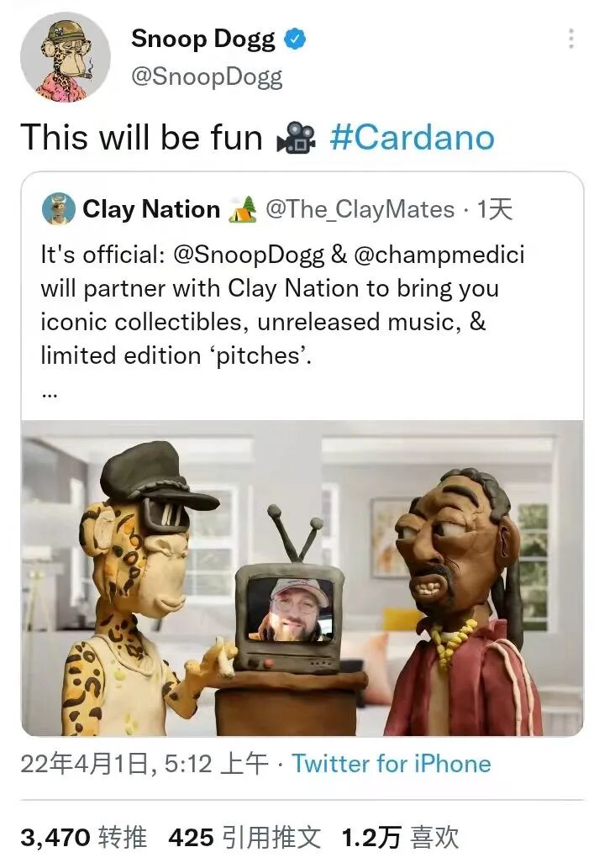Click the @SnoopDogg mention in quoted tweet
Viewport: 594px width, 868px height.
[250, 255]
